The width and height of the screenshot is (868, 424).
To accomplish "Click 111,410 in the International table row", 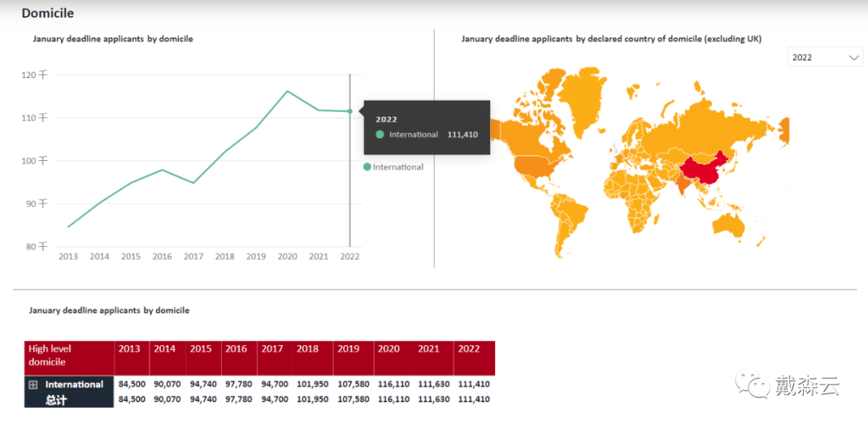I will coord(473,384).
